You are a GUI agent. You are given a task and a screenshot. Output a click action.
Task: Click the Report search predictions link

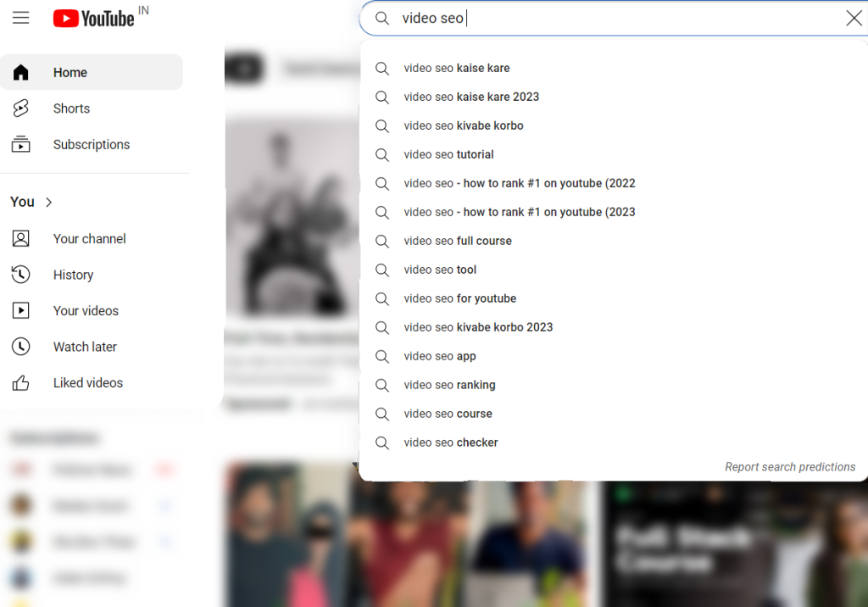point(789,466)
